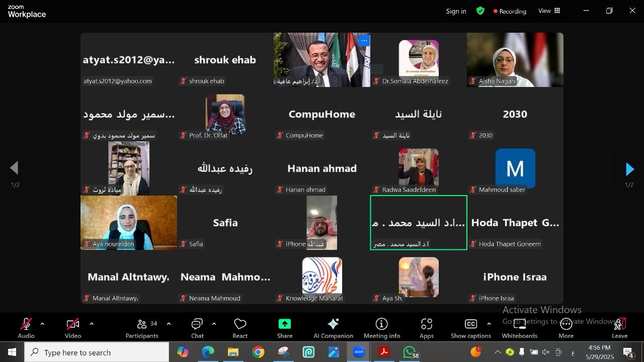Click the green encryption shield icon
This screenshot has height=362, width=644.
tap(480, 11)
